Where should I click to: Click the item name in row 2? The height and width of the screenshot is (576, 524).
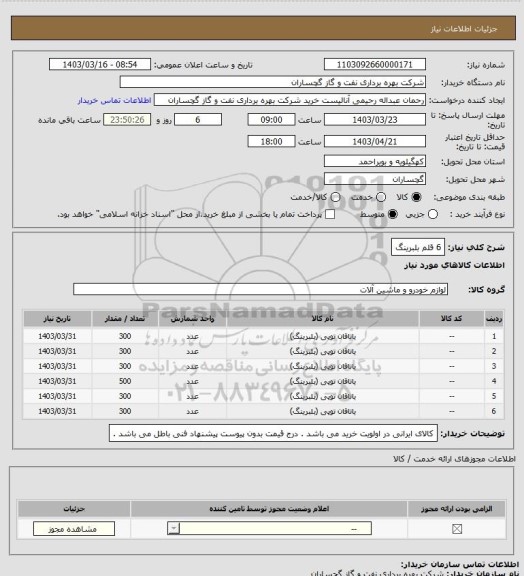[323, 351]
